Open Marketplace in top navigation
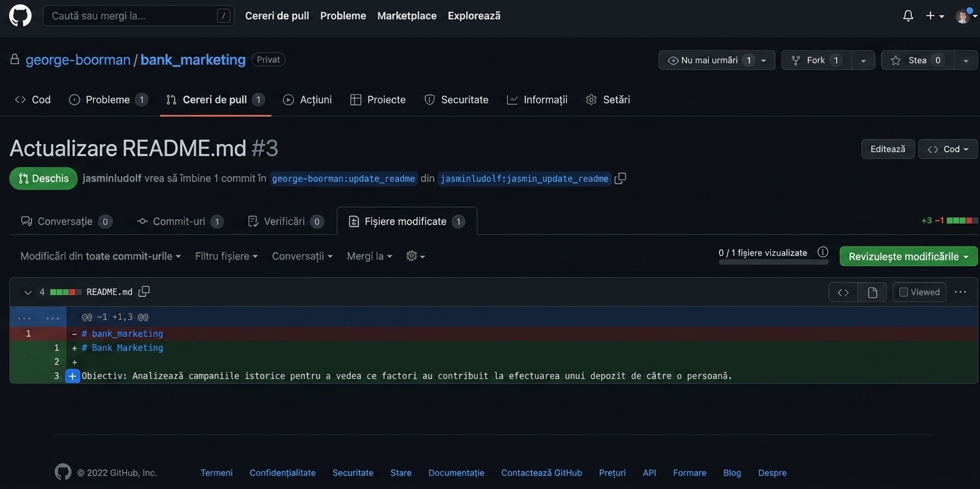Viewport: 980px width, 489px height. [407, 16]
